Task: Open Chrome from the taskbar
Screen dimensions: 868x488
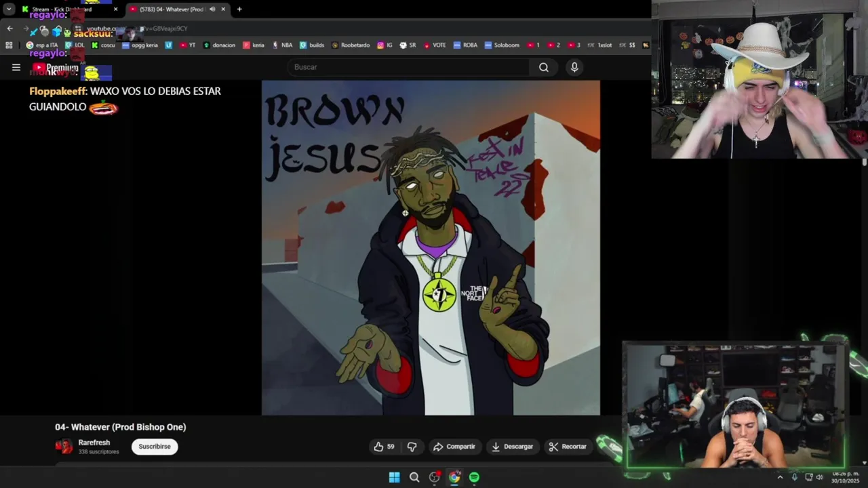Action: 454,477
